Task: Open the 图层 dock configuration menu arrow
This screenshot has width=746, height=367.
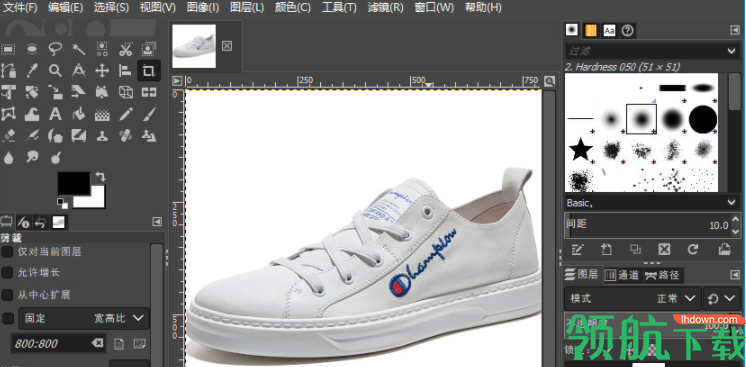Action: (735, 274)
